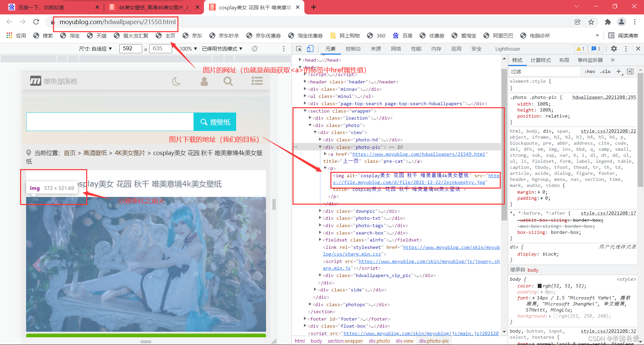Open the 4K美女图片 breadcrumb link
The width and height of the screenshot is (644, 345).
point(130,153)
